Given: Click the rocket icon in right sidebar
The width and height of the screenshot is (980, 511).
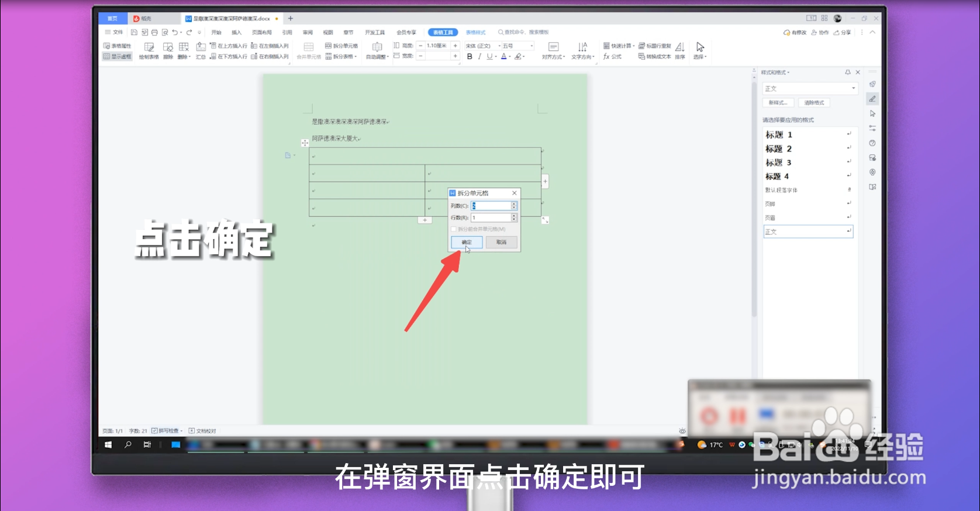Looking at the screenshot, I should pyautogui.click(x=872, y=84).
